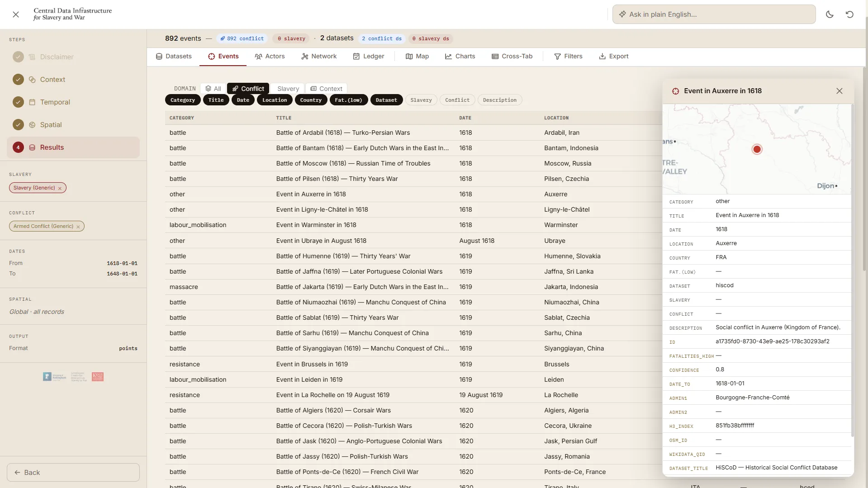Click the Datasets tab stack icon
The height and width of the screenshot is (488, 868).
(159, 57)
